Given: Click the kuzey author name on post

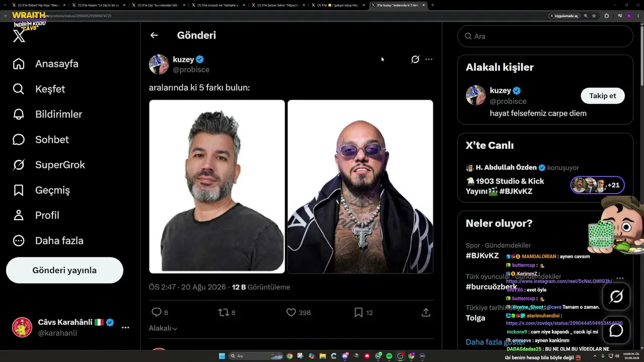Looking at the screenshot, I should tap(183, 59).
